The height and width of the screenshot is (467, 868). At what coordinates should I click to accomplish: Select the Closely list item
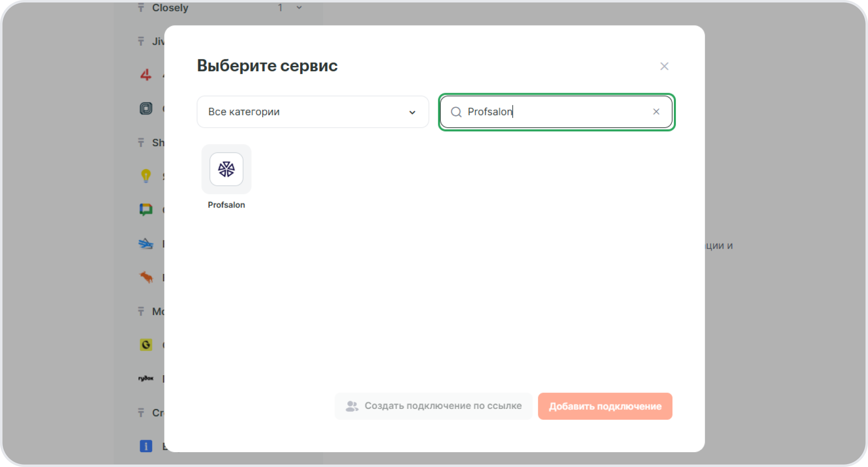point(170,8)
